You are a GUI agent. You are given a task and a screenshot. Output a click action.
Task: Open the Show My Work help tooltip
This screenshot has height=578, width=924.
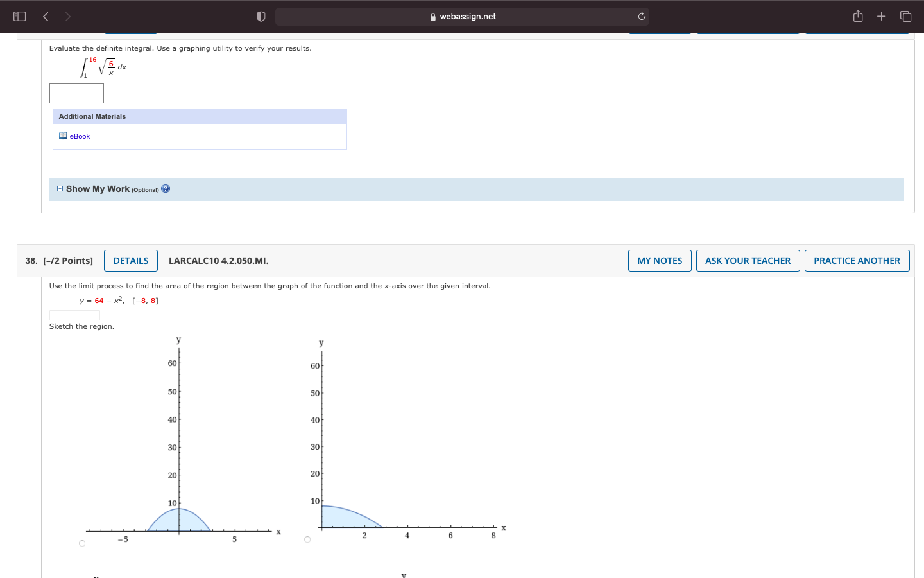click(166, 188)
